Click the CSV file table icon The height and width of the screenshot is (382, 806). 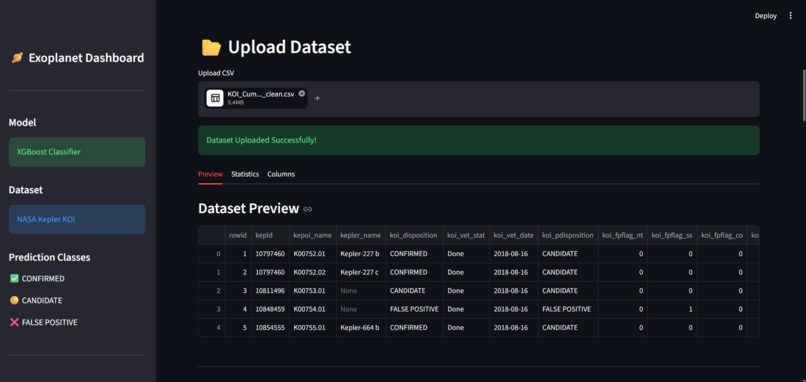click(215, 98)
